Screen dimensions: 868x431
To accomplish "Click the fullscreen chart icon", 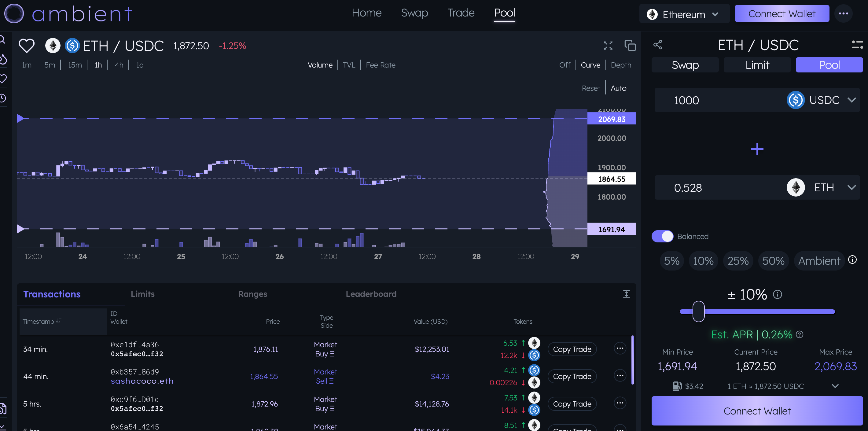I will [x=608, y=46].
